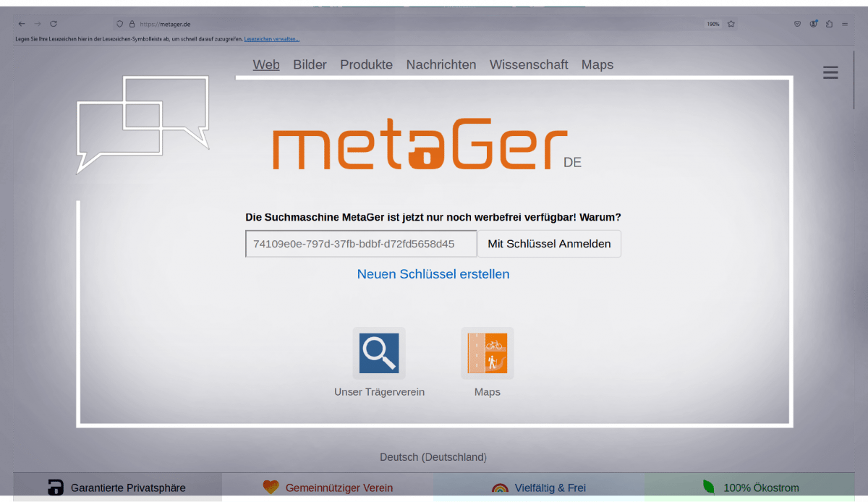Image resolution: width=868 pixels, height=502 pixels.
Task: Click the green leaf icon beside Ökostrom
Action: [709, 487]
